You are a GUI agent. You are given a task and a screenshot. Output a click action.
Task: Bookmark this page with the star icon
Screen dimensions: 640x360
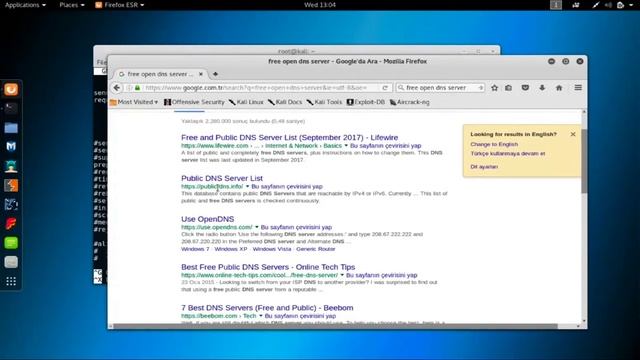tap(494, 88)
